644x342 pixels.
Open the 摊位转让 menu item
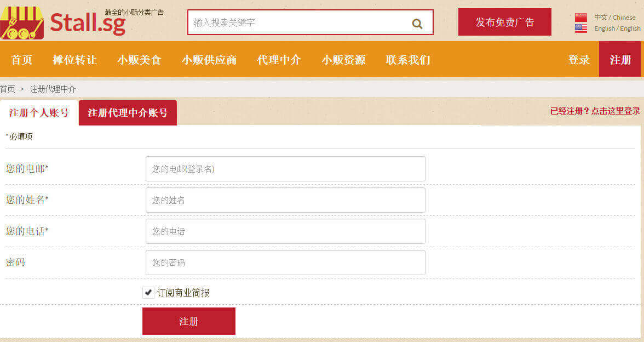[x=74, y=60]
